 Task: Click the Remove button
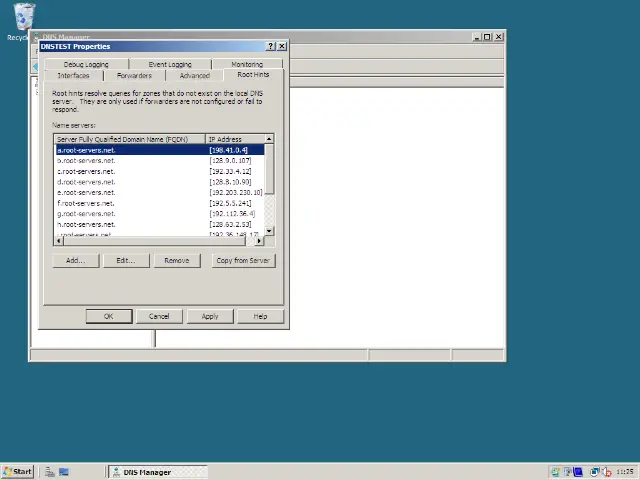(177, 260)
